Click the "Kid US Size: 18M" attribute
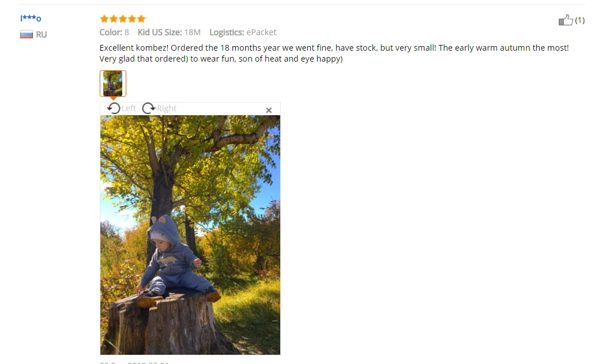 click(169, 32)
